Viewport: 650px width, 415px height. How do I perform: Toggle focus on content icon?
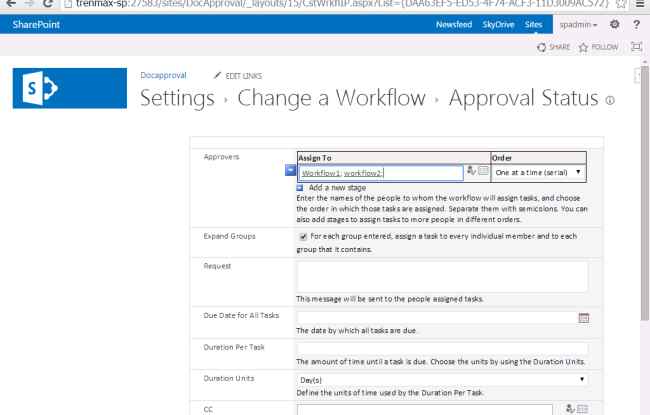[x=636, y=47]
